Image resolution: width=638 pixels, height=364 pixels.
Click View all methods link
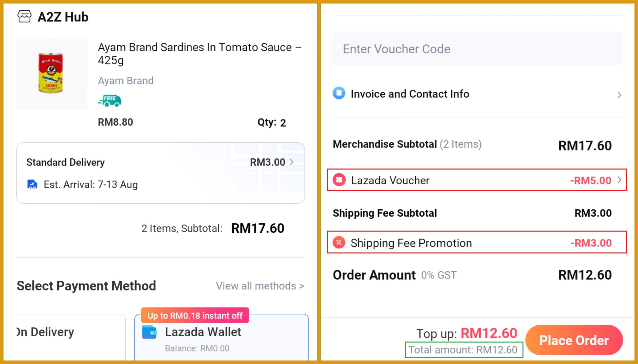pos(260,286)
